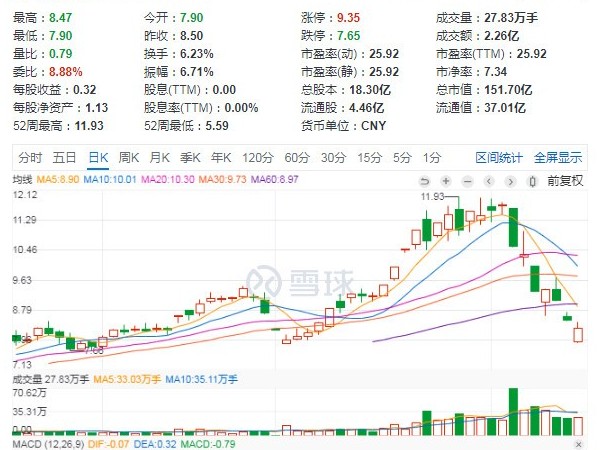Click the 52周最高 value 11.93
The height and width of the screenshot is (450, 600).
(x=89, y=126)
